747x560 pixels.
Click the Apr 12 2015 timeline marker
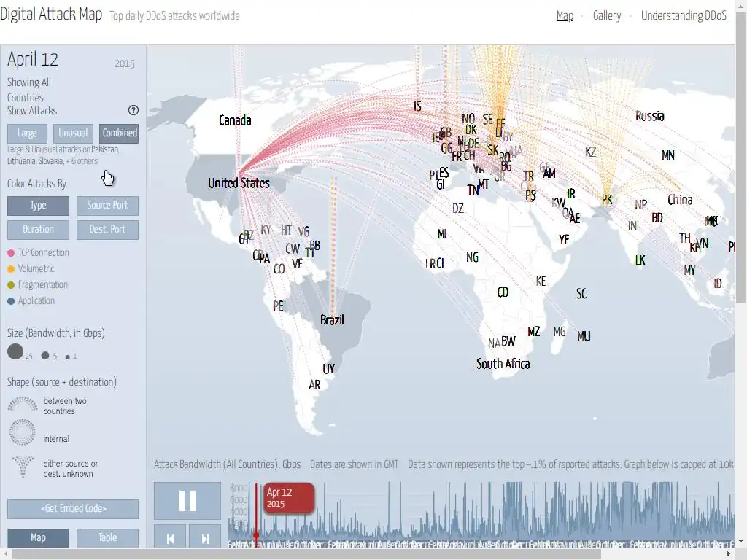click(x=289, y=498)
